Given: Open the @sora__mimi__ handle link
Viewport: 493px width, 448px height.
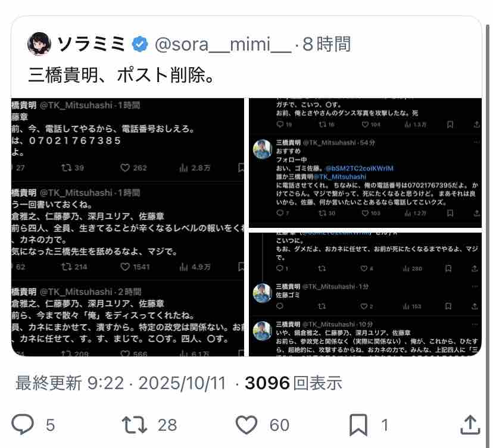Looking at the screenshot, I should 223,44.
